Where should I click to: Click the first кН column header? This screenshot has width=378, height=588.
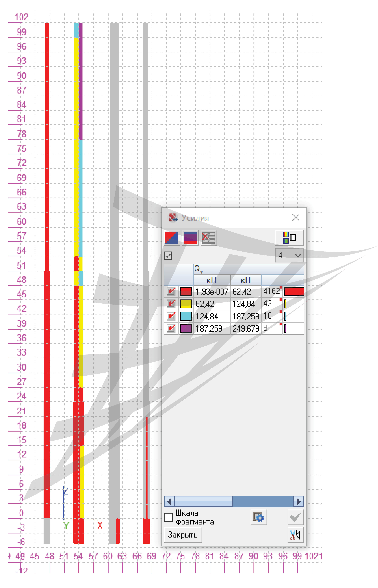[212, 280]
